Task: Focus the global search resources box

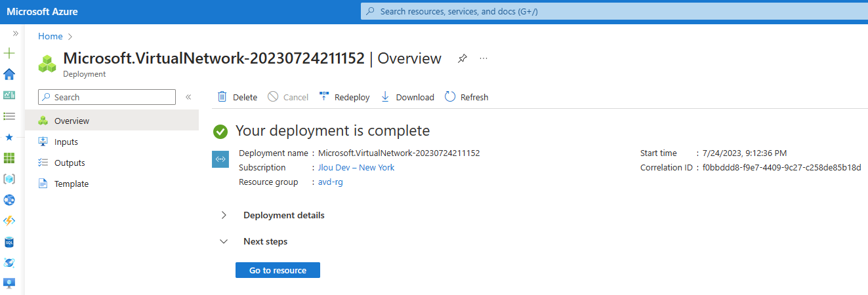Action: click(614, 11)
